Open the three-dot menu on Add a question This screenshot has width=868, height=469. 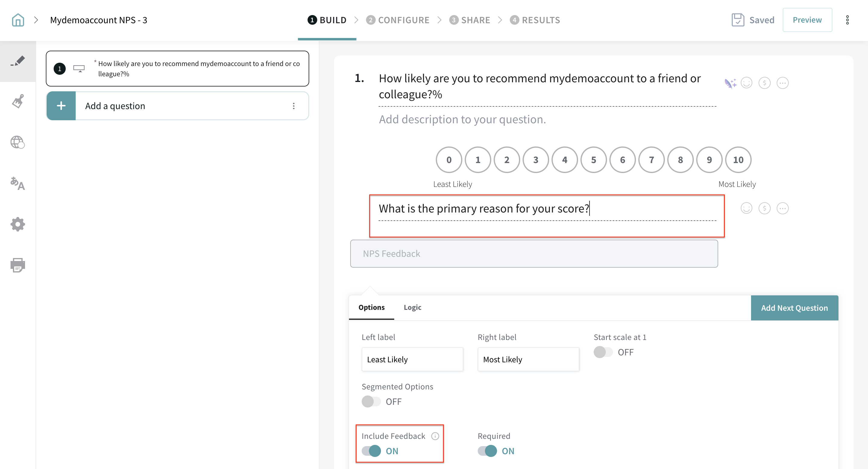click(294, 106)
